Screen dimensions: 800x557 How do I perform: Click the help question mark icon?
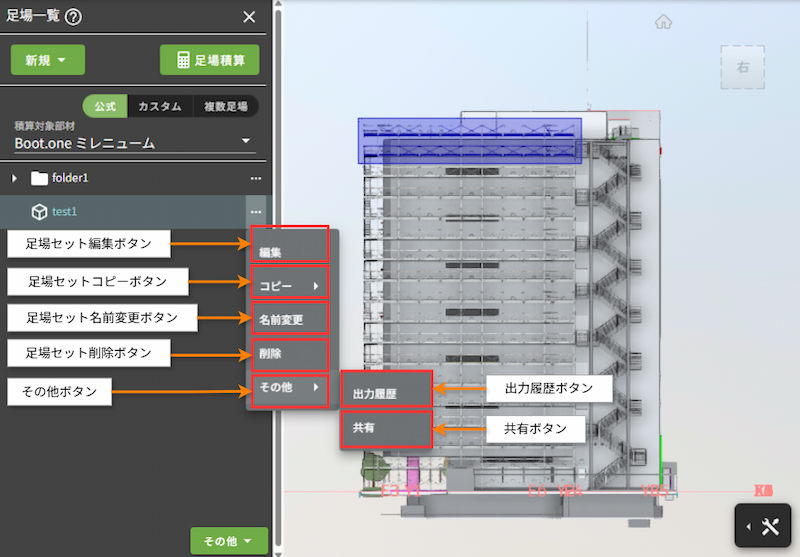tap(73, 16)
